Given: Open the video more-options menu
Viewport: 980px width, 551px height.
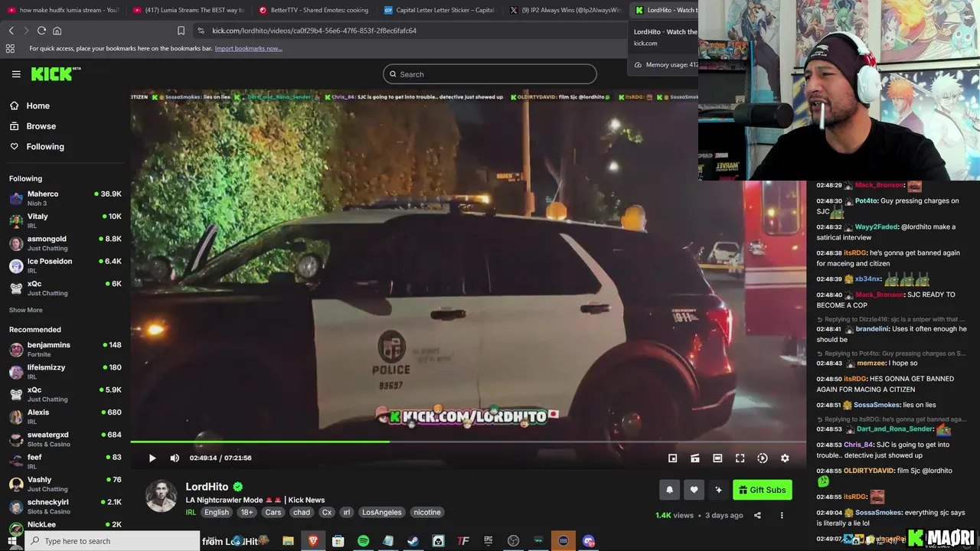Looking at the screenshot, I should pyautogui.click(x=782, y=515).
